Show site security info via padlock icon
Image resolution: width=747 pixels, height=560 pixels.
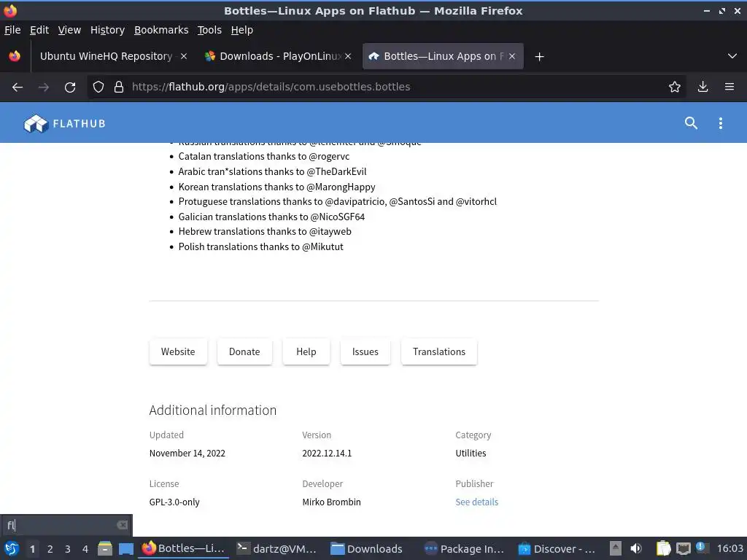point(119,87)
